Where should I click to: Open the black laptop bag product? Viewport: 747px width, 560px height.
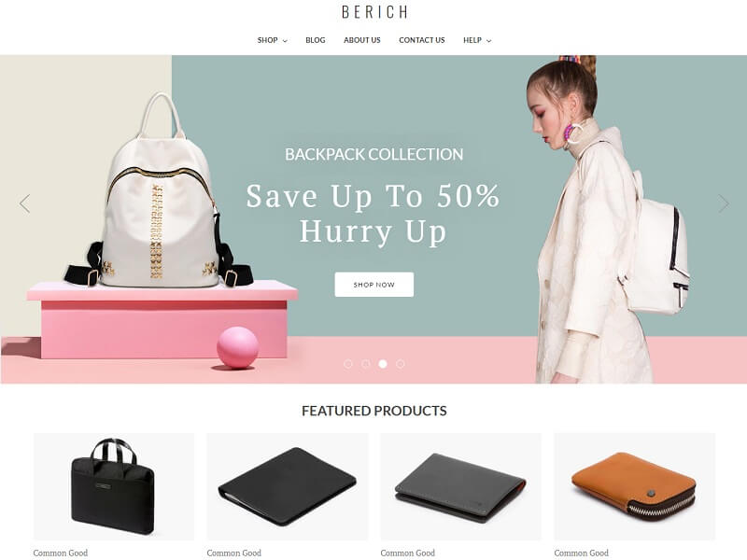point(114,486)
